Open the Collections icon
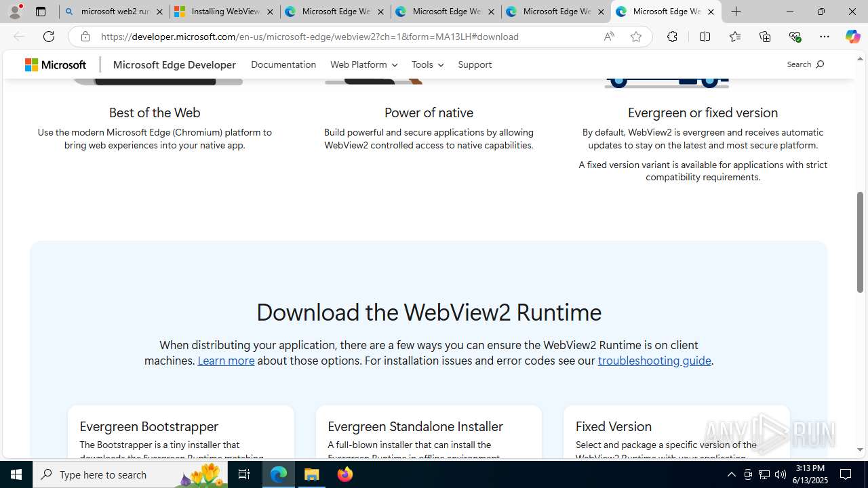Viewport: 868px width, 488px height. [765, 37]
